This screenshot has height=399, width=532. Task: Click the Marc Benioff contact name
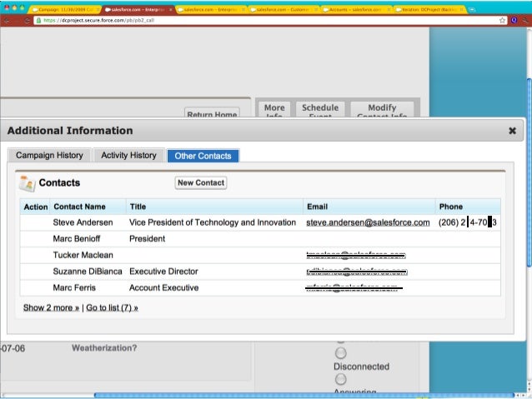pos(77,239)
